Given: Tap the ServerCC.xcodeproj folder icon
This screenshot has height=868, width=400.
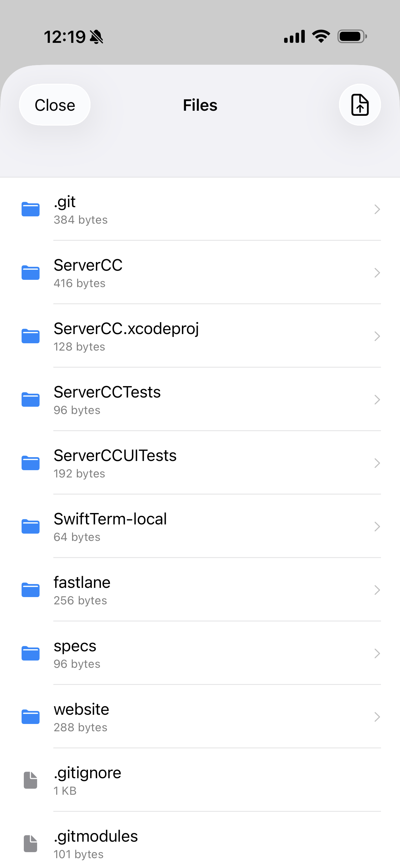Looking at the screenshot, I should (30, 336).
